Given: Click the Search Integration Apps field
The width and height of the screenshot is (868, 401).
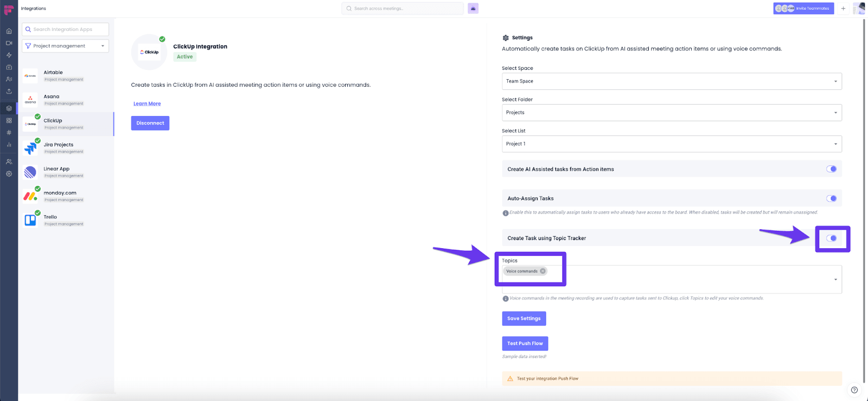Looking at the screenshot, I should [x=65, y=29].
